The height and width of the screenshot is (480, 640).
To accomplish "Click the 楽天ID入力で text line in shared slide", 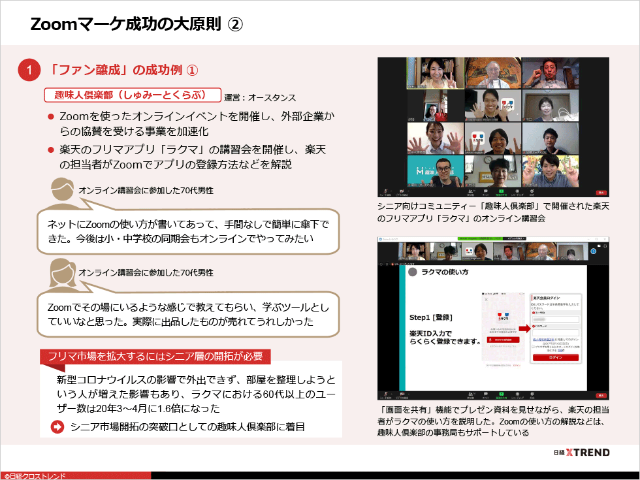I will [430, 333].
